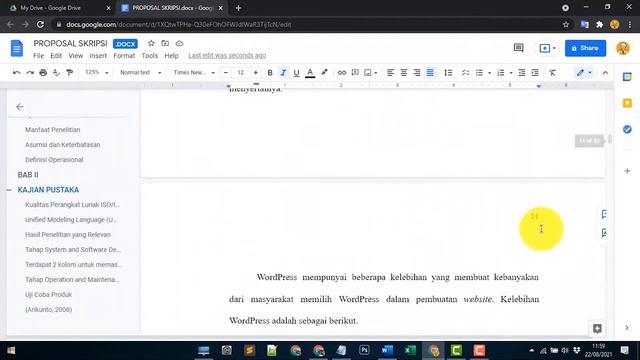
Task: Increase the indent
Action: 535,73
